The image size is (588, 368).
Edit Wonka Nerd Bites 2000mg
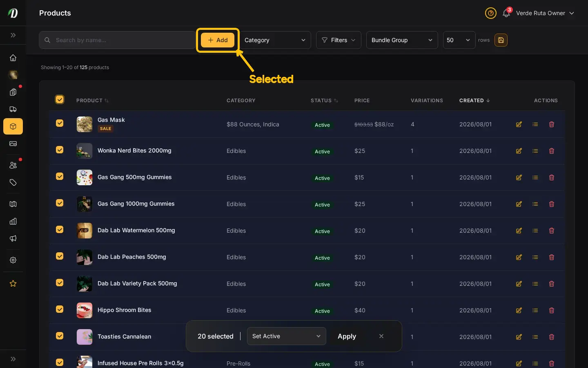point(519,151)
